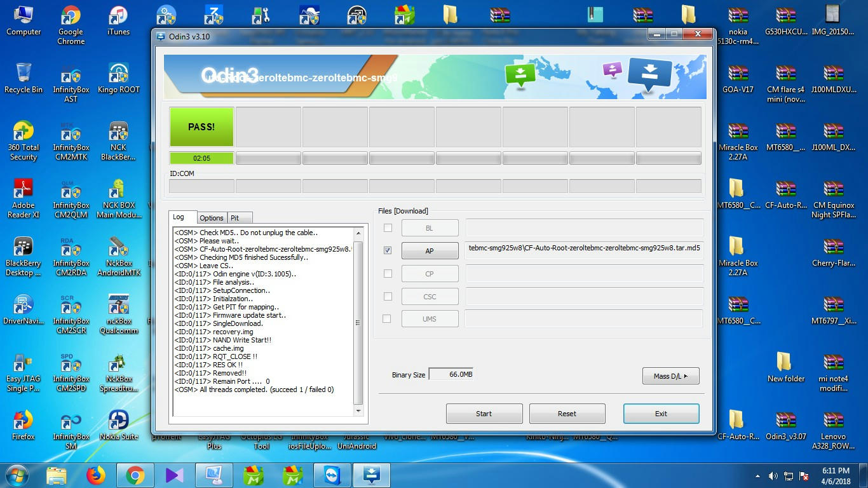This screenshot has height=488, width=868.
Task: Click the BL file browse button
Action: coord(430,228)
